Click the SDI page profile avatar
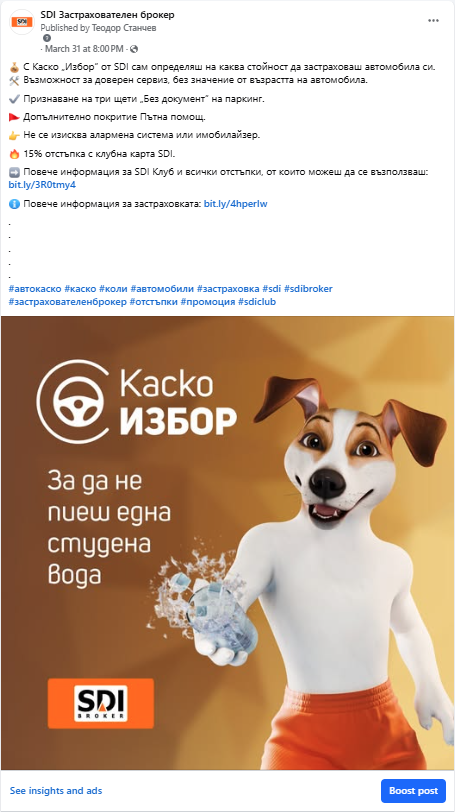 (x=22, y=22)
